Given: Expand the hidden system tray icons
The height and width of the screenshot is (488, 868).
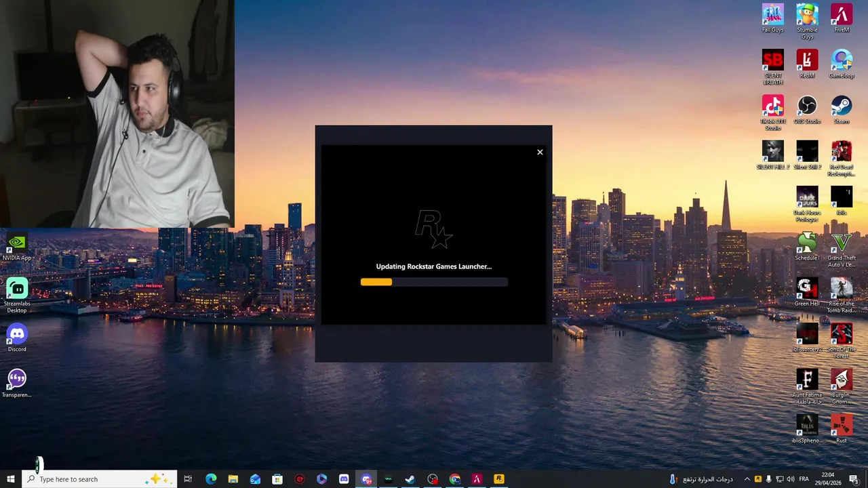Looking at the screenshot, I should (747, 479).
